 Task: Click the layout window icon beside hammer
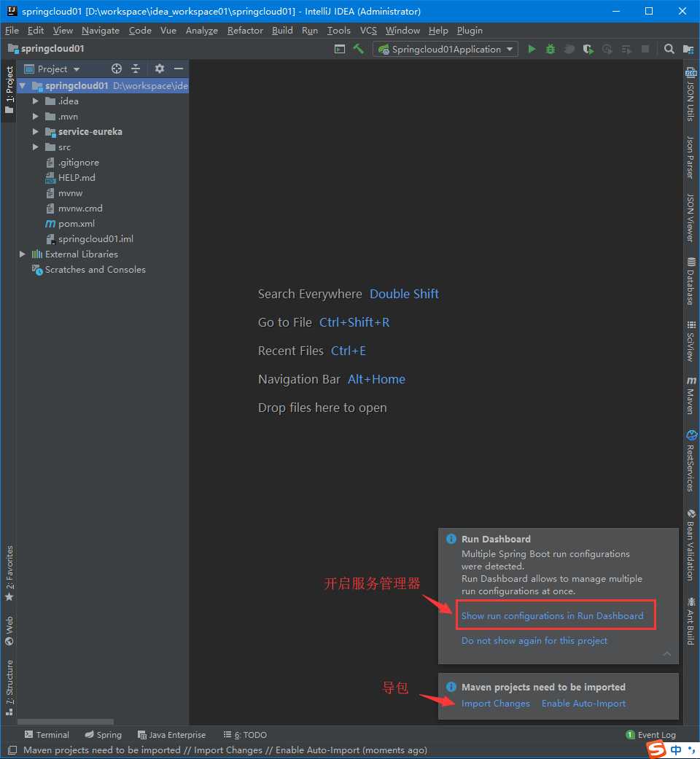coord(340,49)
